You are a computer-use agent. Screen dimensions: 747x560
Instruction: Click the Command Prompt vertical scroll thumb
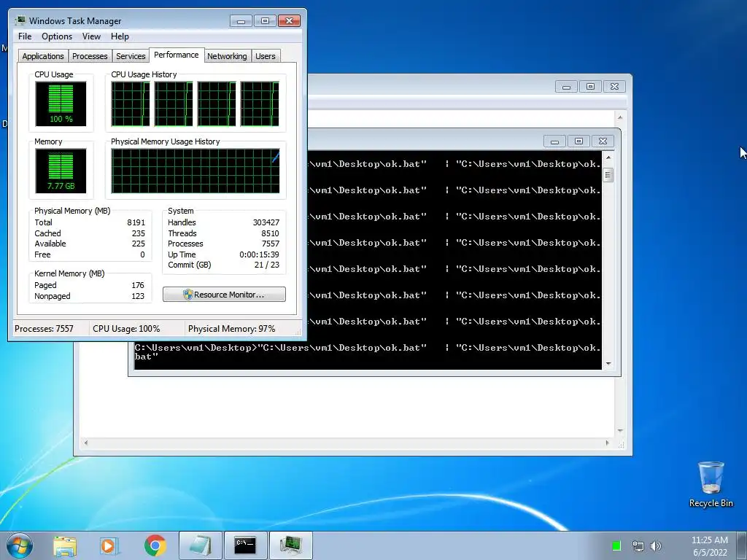tap(608, 175)
